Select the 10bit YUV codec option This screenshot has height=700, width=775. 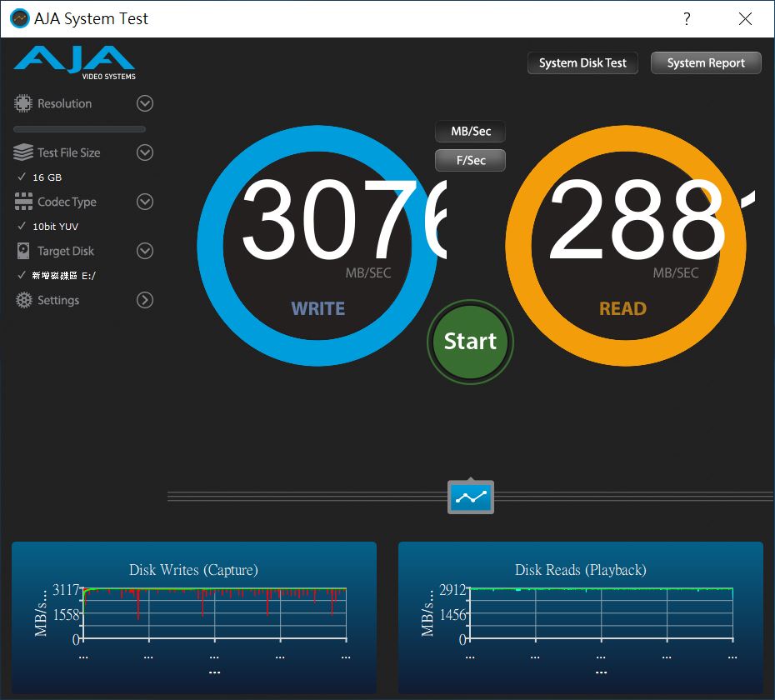pyautogui.click(x=48, y=227)
